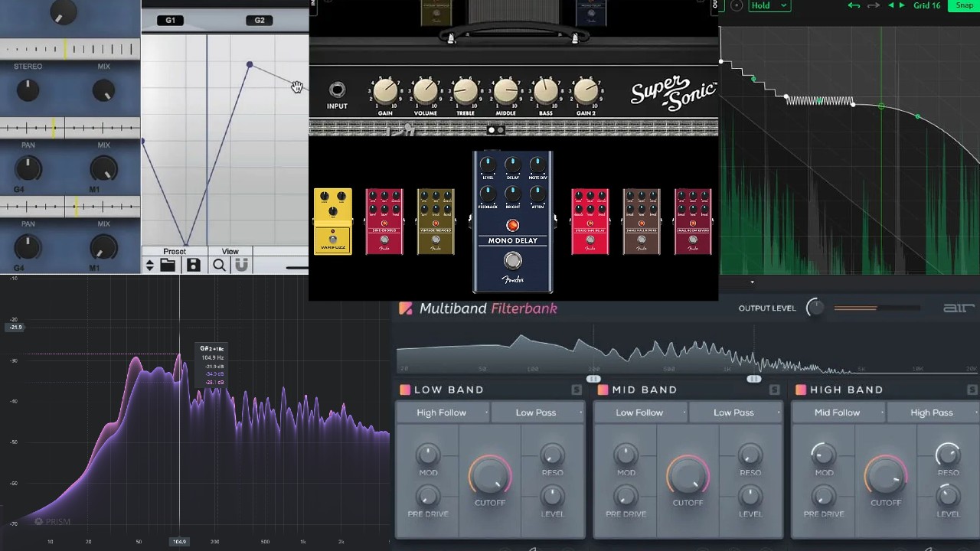This screenshot has width=980, height=551.
Task: Toggle the green Snap button
Action: tap(964, 5)
